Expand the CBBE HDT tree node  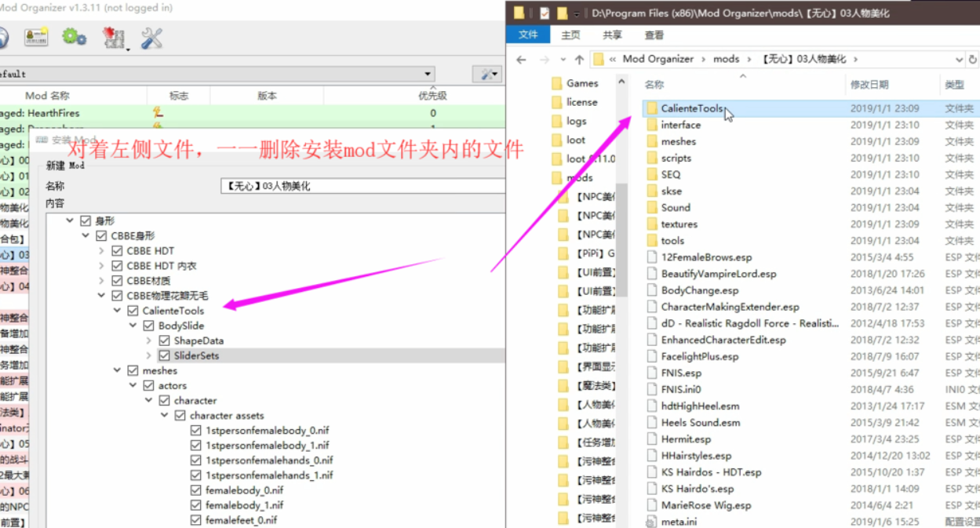101,251
